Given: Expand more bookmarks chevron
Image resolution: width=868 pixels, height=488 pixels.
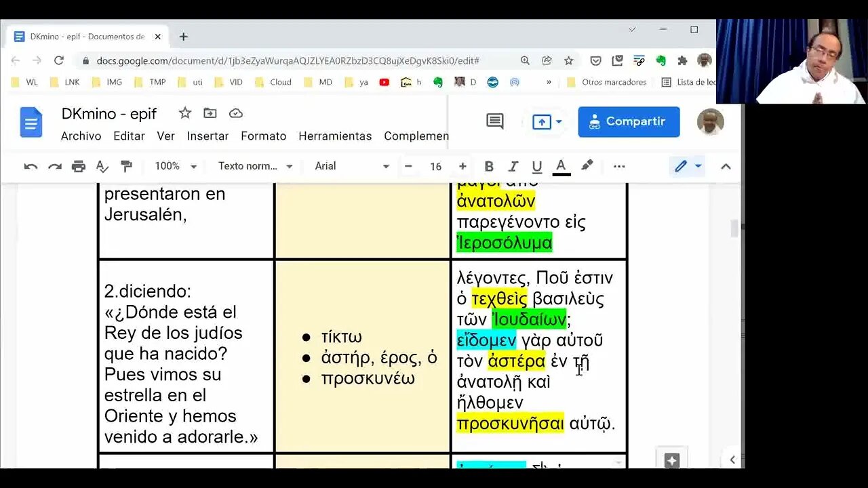Looking at the screenshot, I should pos(548,82).
